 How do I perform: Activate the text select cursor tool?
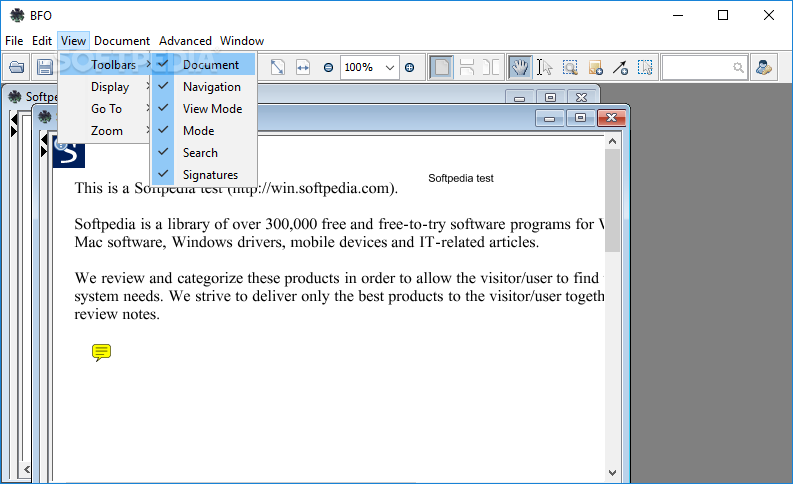tap(544, 67)
